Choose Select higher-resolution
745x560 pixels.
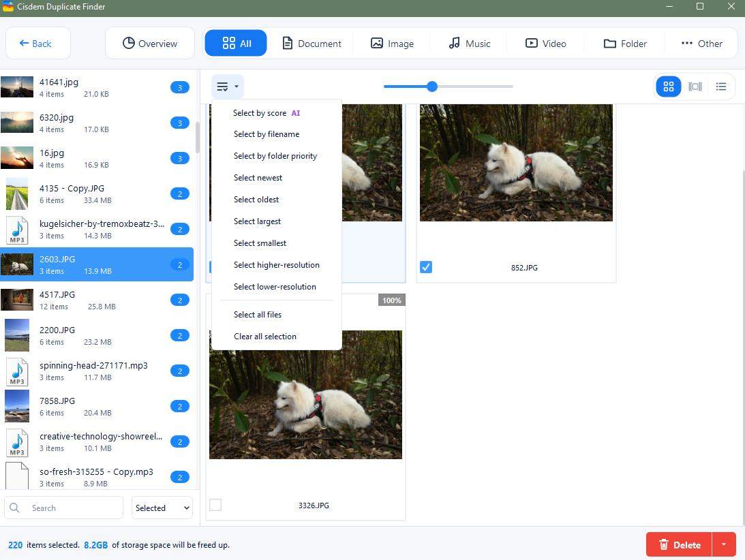click(x=277, y=265)
